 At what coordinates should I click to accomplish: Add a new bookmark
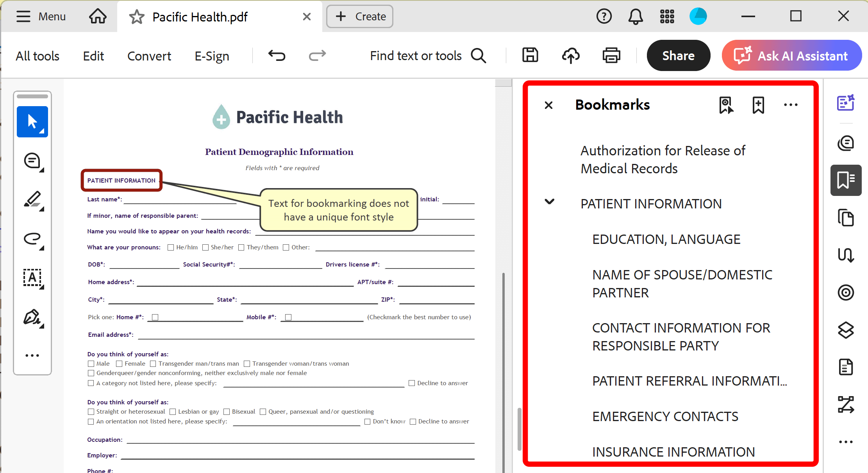point(758,105)
